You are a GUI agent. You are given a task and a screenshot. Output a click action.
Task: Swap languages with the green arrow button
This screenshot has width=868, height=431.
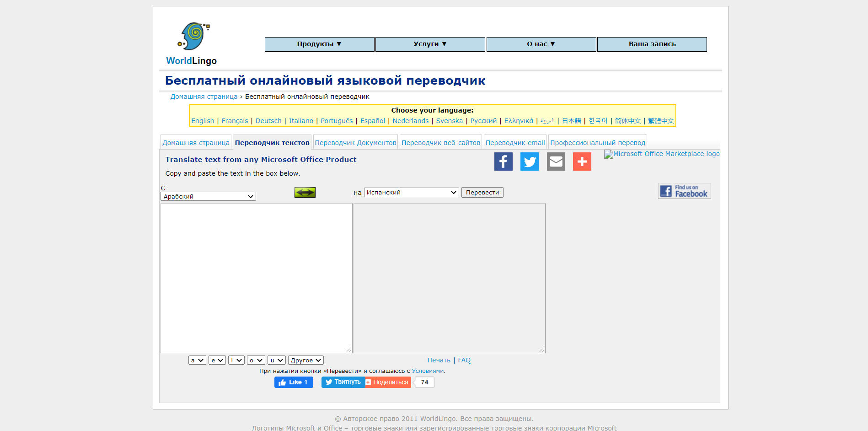coord(305,193)
